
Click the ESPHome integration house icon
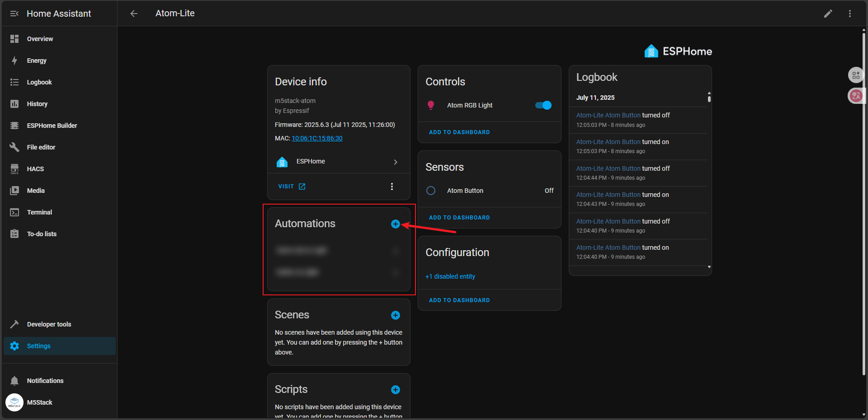click(x=282, y=162)
